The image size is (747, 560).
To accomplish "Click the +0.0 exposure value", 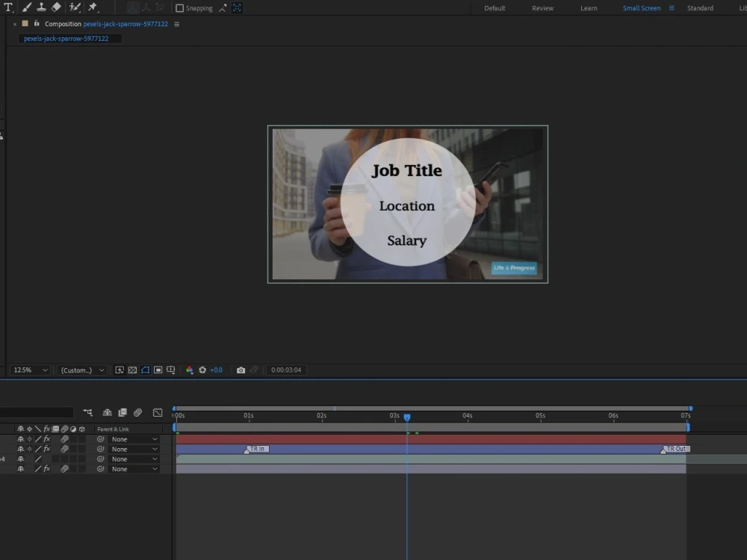I will 217,370.
